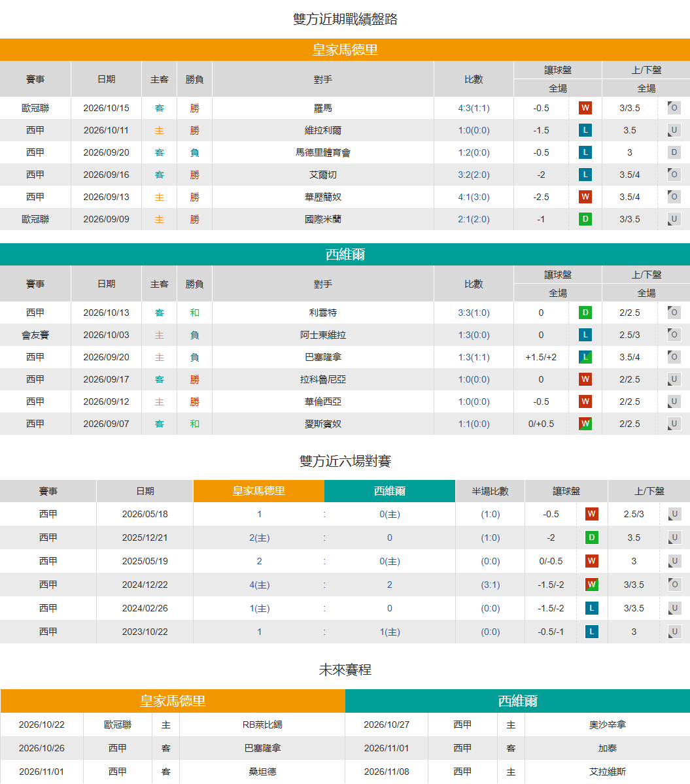The height and width of the screenshot is (784, 690).
Task: Click the L badge for 2023/10/22 head-to-head
Action: (591, 632)
